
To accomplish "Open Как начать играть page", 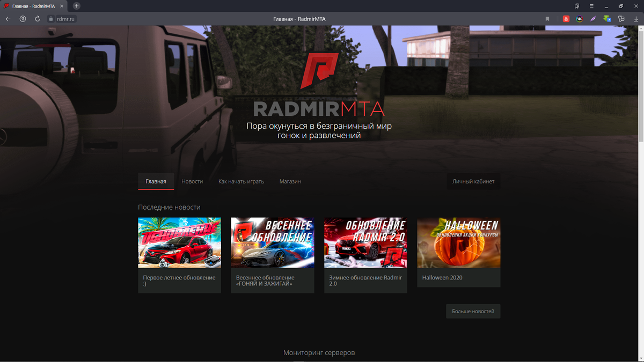I will click(241, 181).
